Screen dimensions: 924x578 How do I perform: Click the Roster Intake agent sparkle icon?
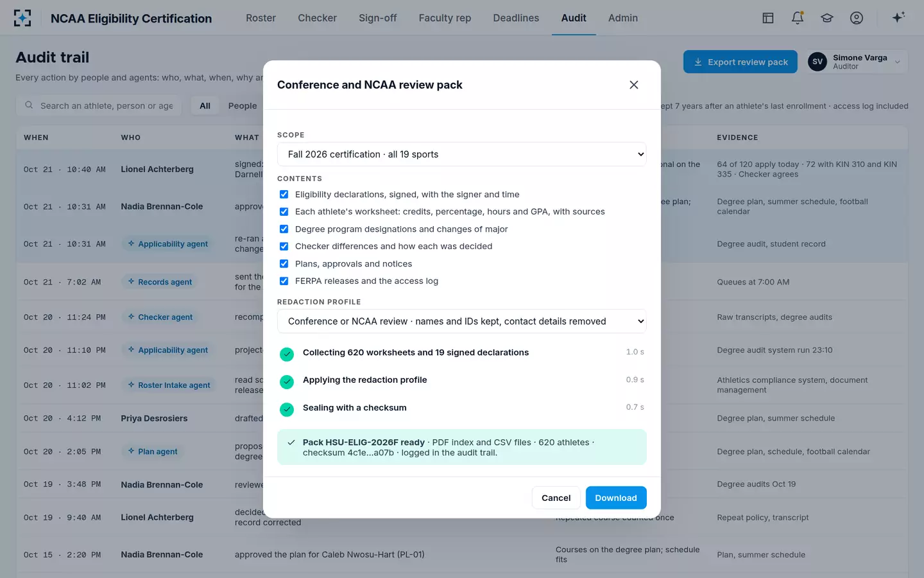pos(131,385)
